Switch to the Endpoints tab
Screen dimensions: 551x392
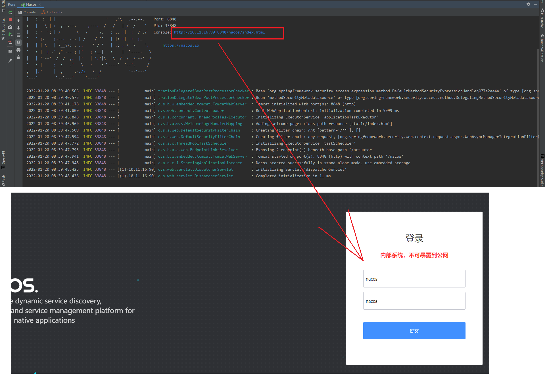coord(52,12)
